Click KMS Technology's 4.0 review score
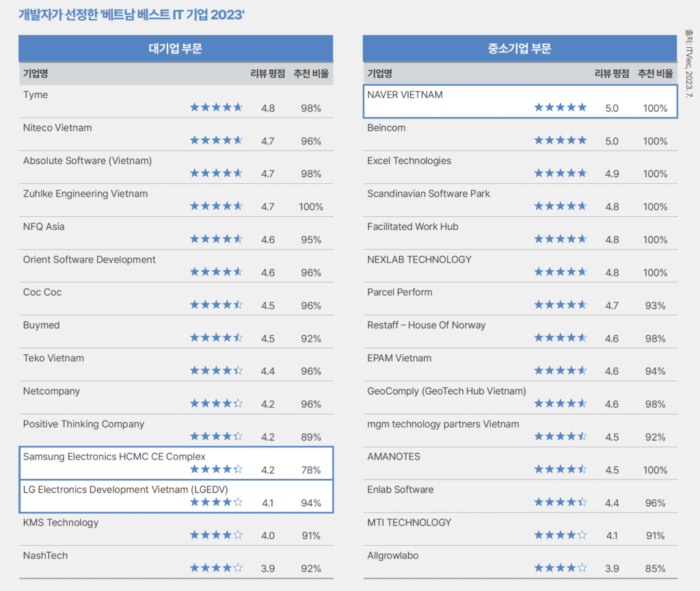This screenshot has width=700, height=591. [268, 536]
